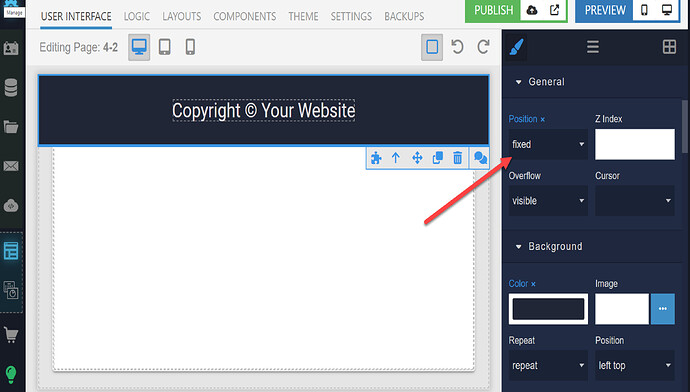Open the timers sidebar icon

(11, 290)
